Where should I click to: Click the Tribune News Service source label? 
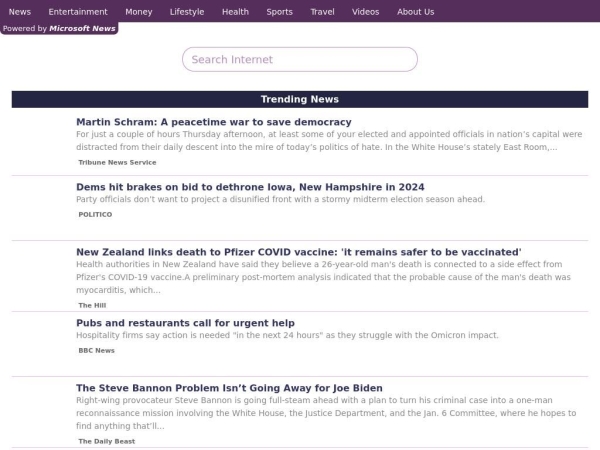coord(117,162)
